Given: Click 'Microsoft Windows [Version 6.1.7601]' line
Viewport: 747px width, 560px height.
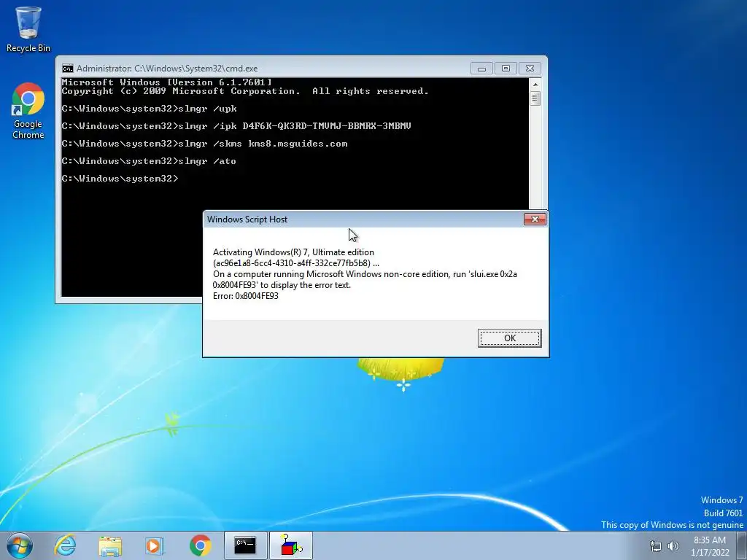Looking at the screenshot, I should click(167, 82).
